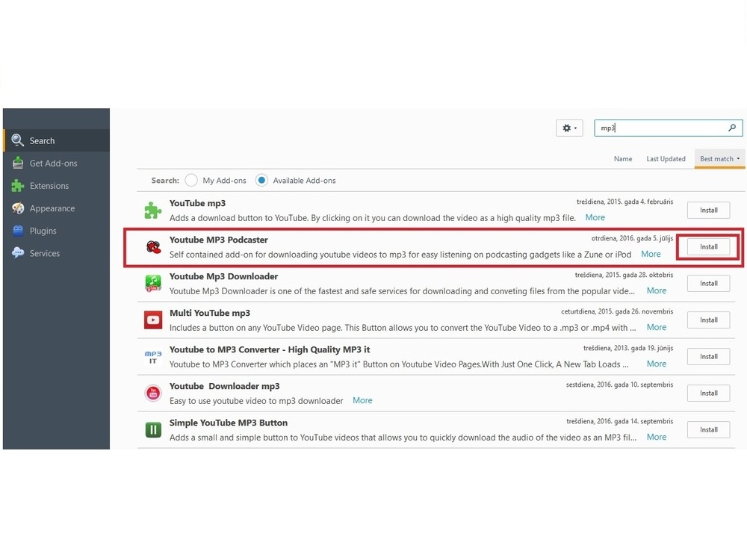Click 'Easy to use youtube video' description
The height and width of the screenshot is (560, 747).
[256, 401]
